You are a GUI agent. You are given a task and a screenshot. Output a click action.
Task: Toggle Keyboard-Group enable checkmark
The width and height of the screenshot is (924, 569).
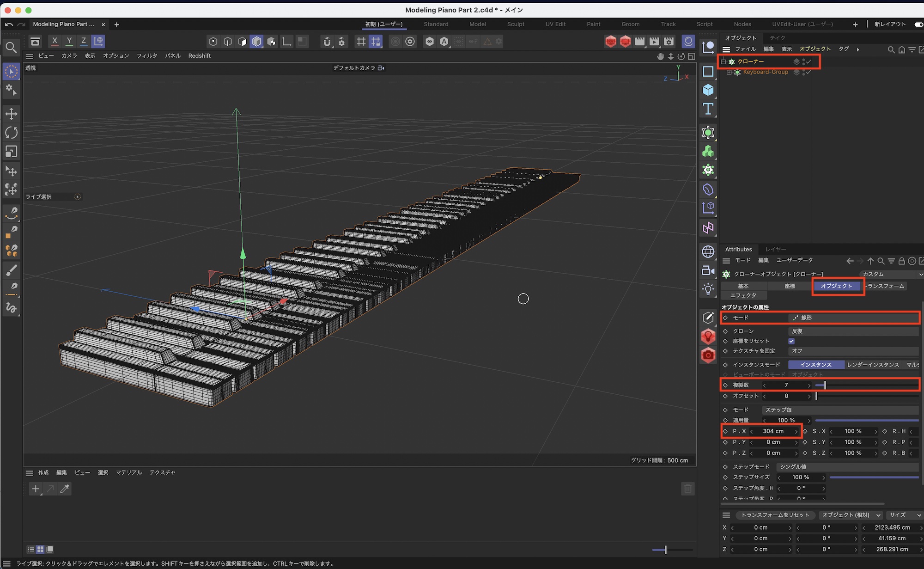809,72
